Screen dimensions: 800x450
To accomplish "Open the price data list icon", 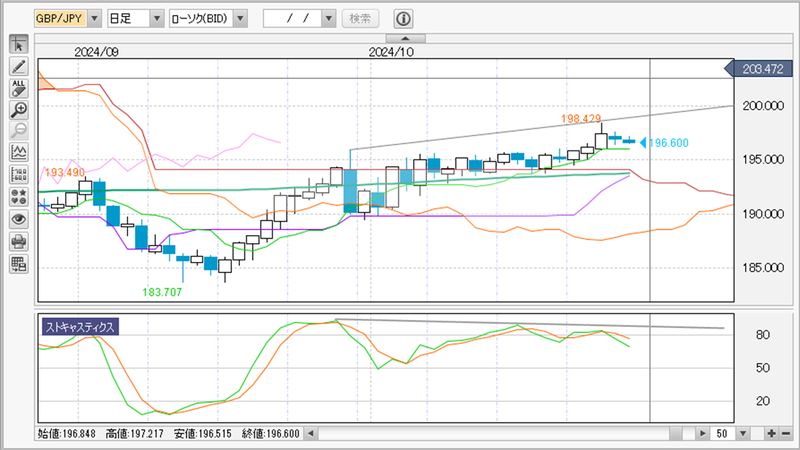I will [18, 174].
